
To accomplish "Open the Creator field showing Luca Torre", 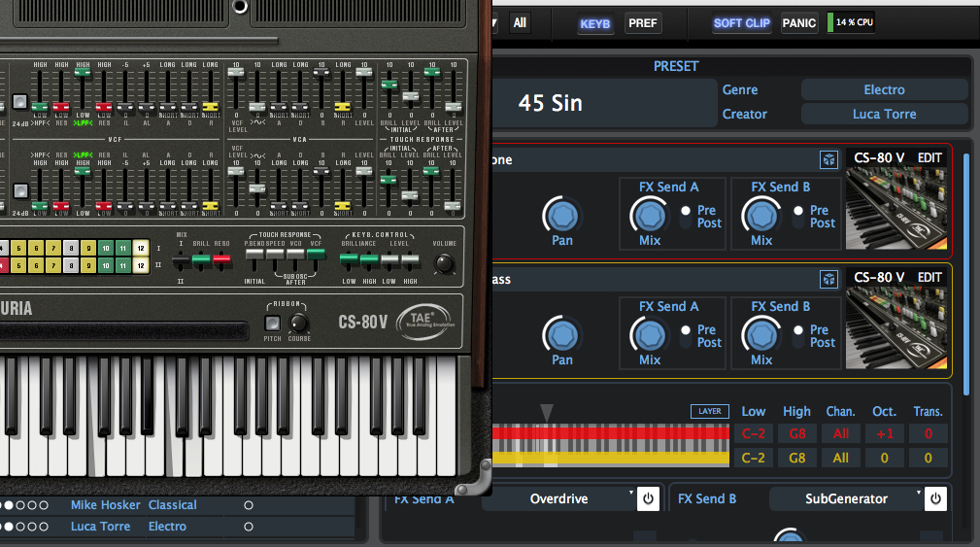I will tap(884, 115).
